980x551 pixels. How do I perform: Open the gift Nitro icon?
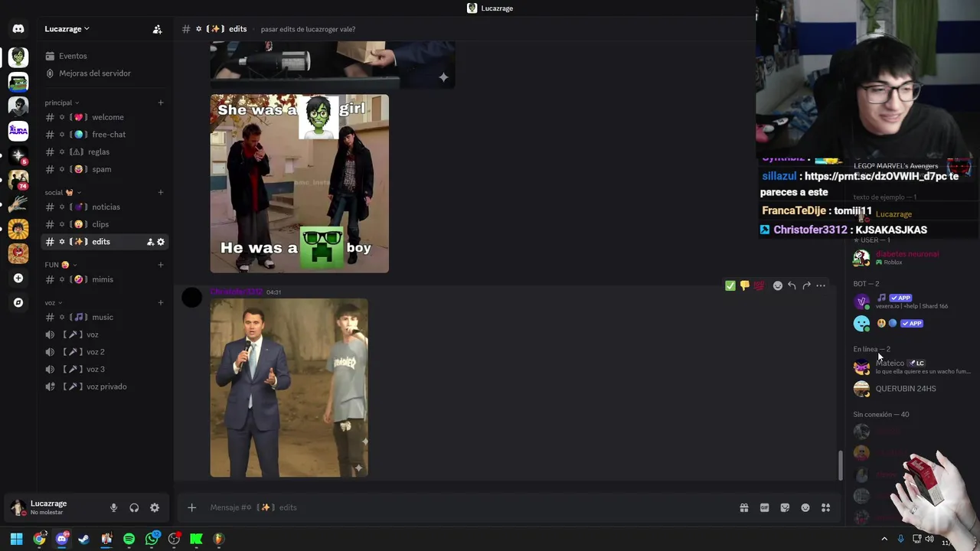(743, 507)
